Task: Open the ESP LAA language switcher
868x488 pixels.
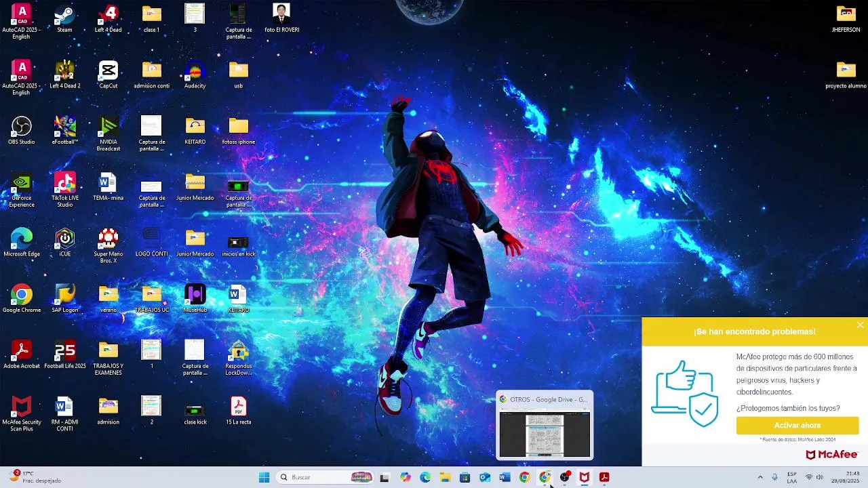Action: coord(792,477)
